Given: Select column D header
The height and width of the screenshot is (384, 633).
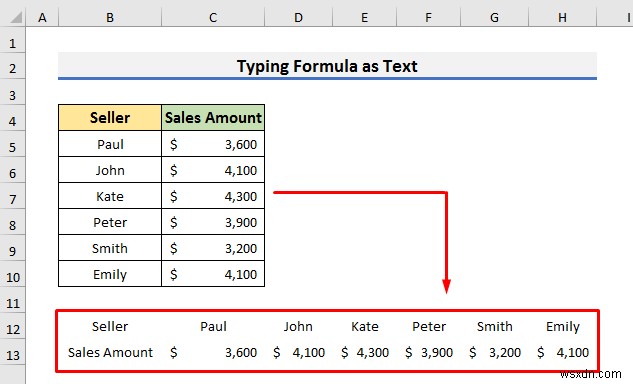Looking at the screenshot, I should [x=298, y=17].
